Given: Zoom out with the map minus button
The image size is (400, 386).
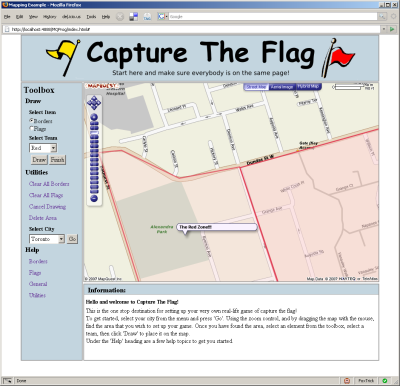Looking at the screenshot, I should 94,199.
